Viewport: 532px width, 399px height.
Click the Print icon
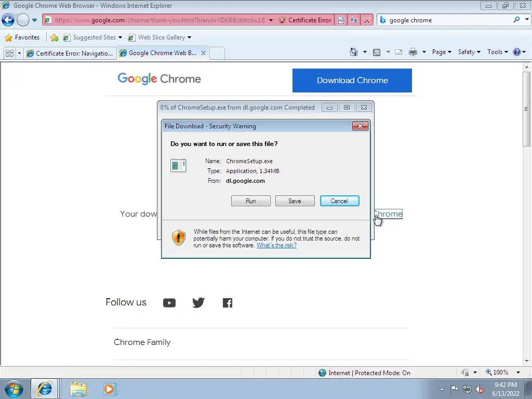click(413, 52)
